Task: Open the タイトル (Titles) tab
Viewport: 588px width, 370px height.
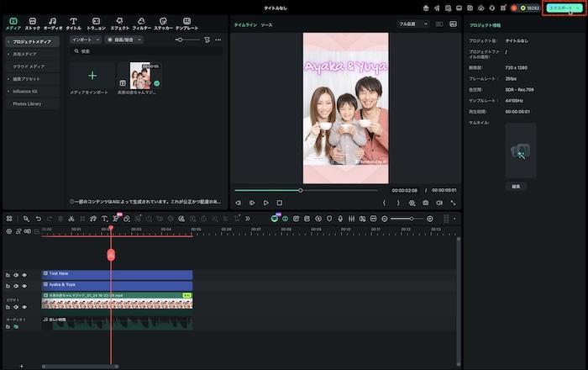Action: (x=74, y=24)
